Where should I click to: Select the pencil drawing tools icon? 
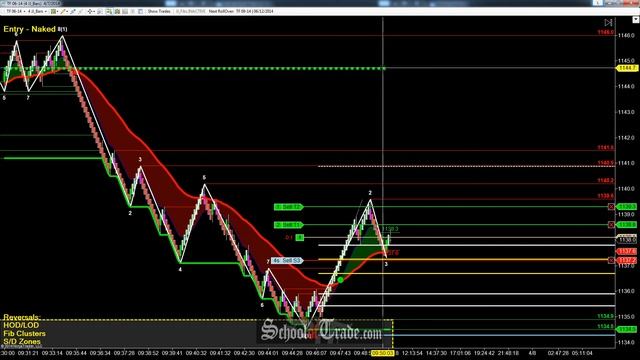[x=63, y=11]
